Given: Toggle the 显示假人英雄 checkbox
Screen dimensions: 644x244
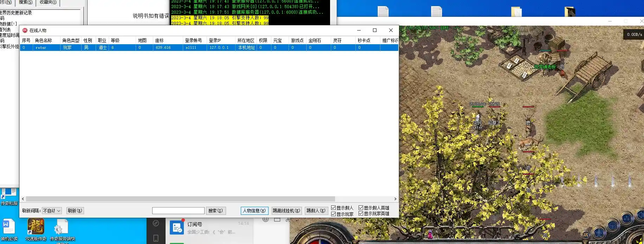Looking at the screenshot, I should [x=361, y=208].
